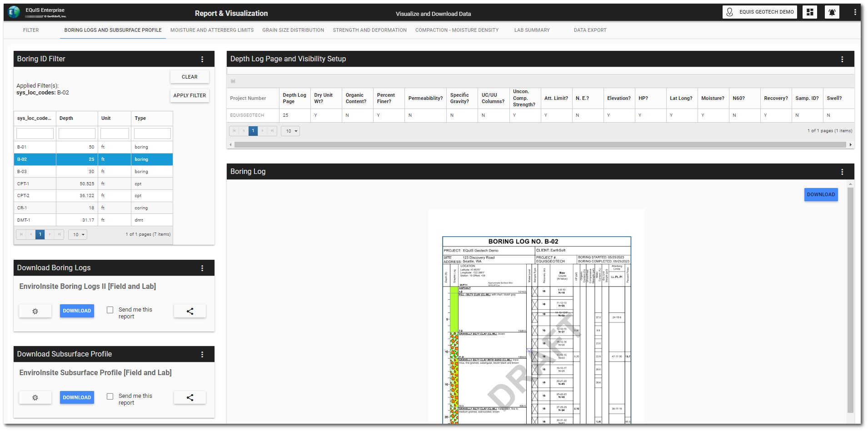Open the dashboard grid icon in header
The height and width of the screenshot is (431, 868).
click(x=810, y=12)
